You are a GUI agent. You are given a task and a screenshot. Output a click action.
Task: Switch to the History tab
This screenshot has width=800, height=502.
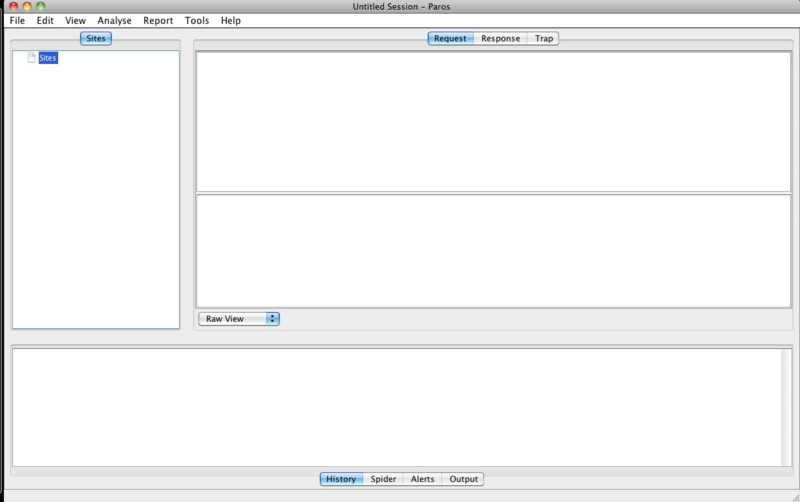tap(341, 479)
